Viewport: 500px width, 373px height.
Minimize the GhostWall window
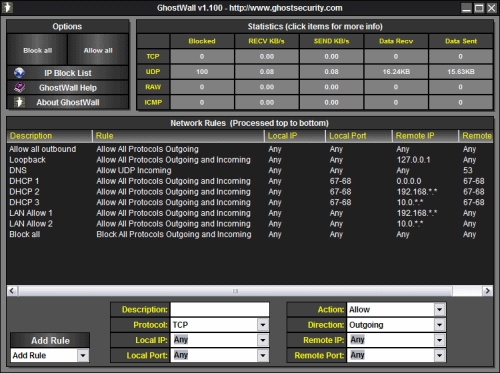click(467, 8)
